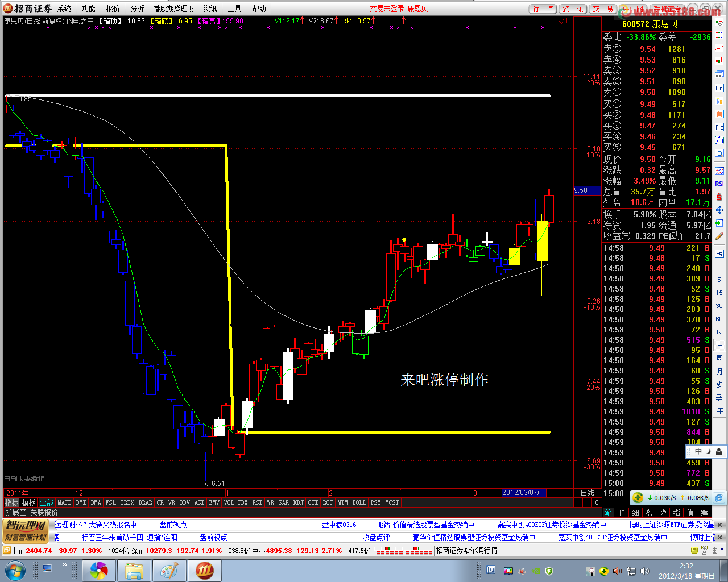Click the tree structure icon in sidebar

(719, 101)
